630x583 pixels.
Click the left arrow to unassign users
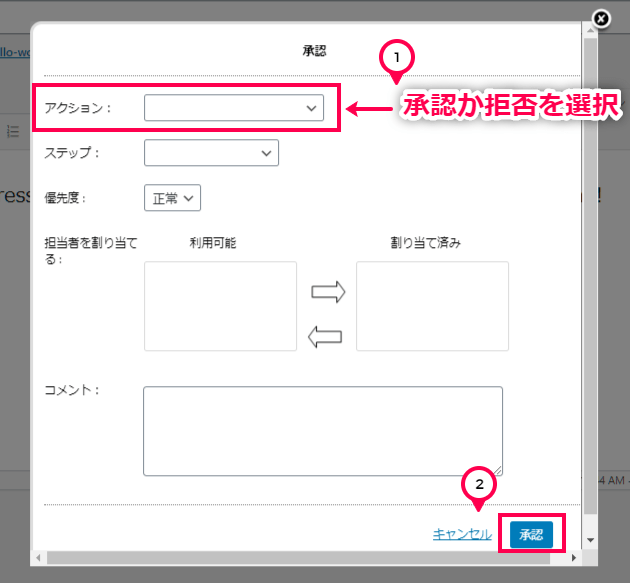click(325, 337)
